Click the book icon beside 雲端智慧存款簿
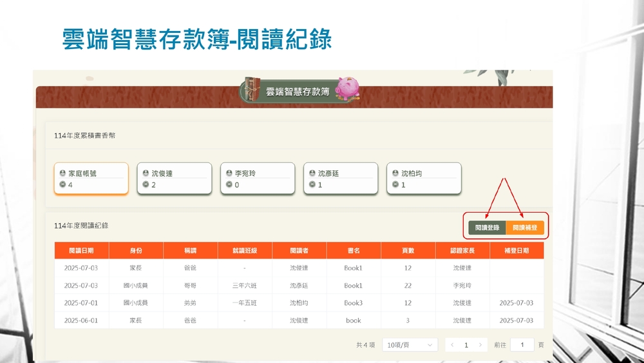Image resolution: width=644 pixels, height=363 pixels. click(253, 91)
